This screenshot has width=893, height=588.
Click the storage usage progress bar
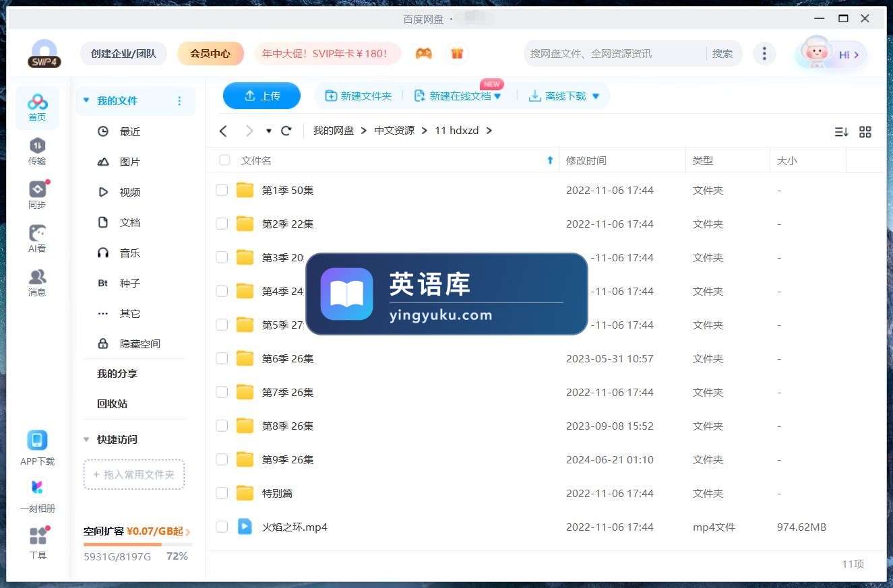click(138, 544)
